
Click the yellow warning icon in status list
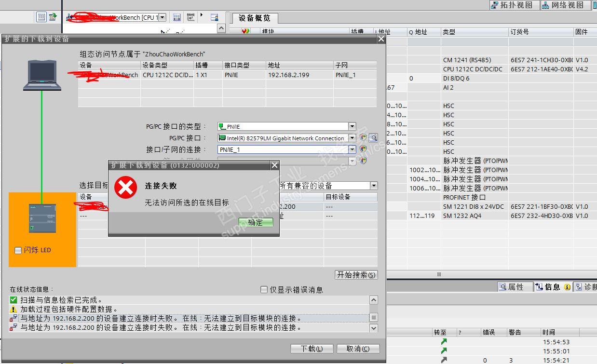[x=14, y=309]
